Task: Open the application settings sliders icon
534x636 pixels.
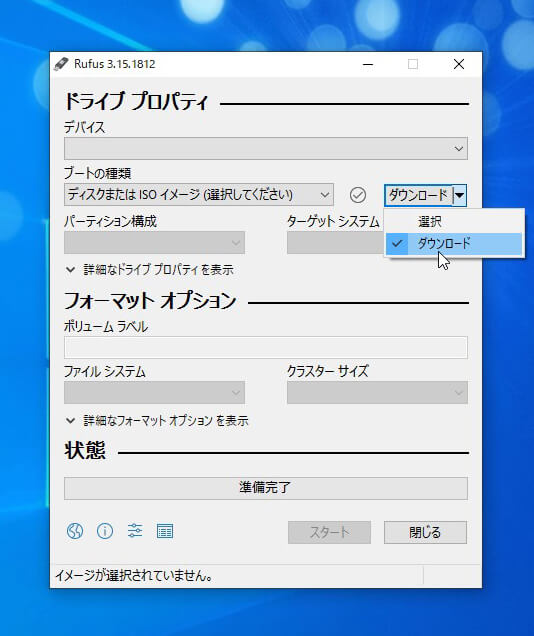Action: [x=135, y=531]
